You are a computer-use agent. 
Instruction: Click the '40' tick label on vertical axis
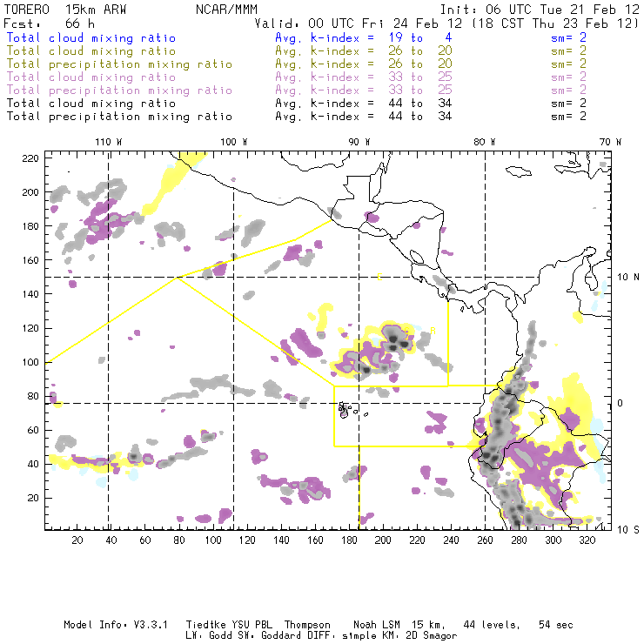tap(33, 464)
